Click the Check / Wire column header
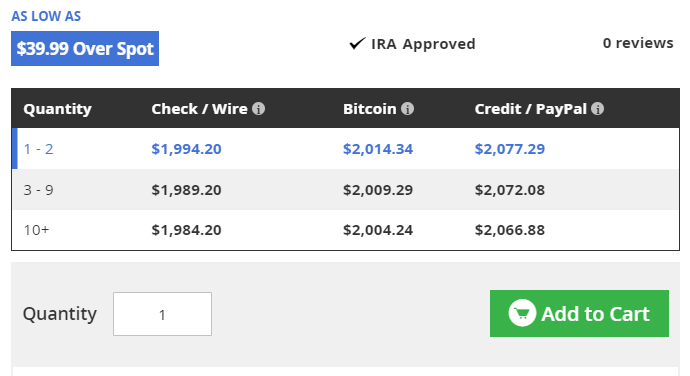 pyautogui.click(x=199, y=109)
